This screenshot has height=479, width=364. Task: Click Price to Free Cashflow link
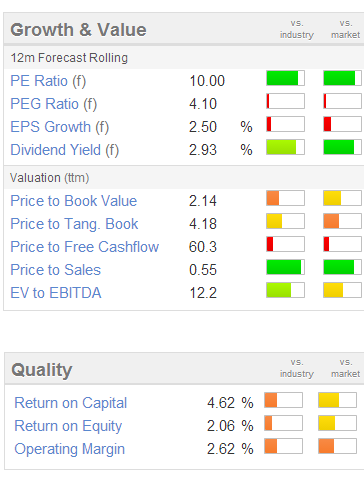pos(85,247)
